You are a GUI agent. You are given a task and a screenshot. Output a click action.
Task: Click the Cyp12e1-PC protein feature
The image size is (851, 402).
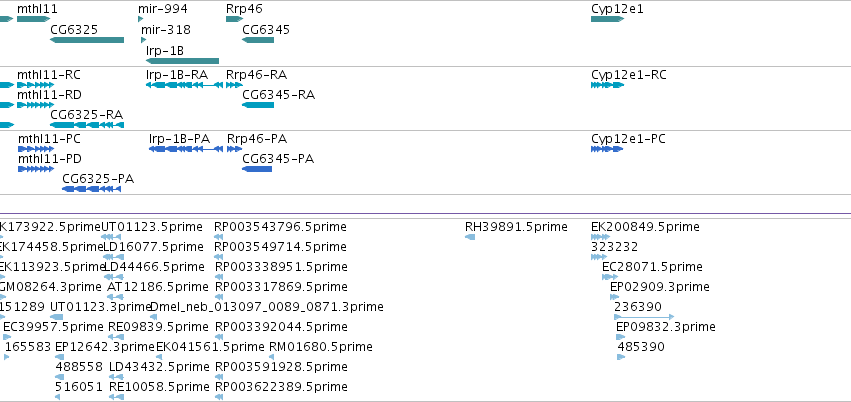pos(607,149)
